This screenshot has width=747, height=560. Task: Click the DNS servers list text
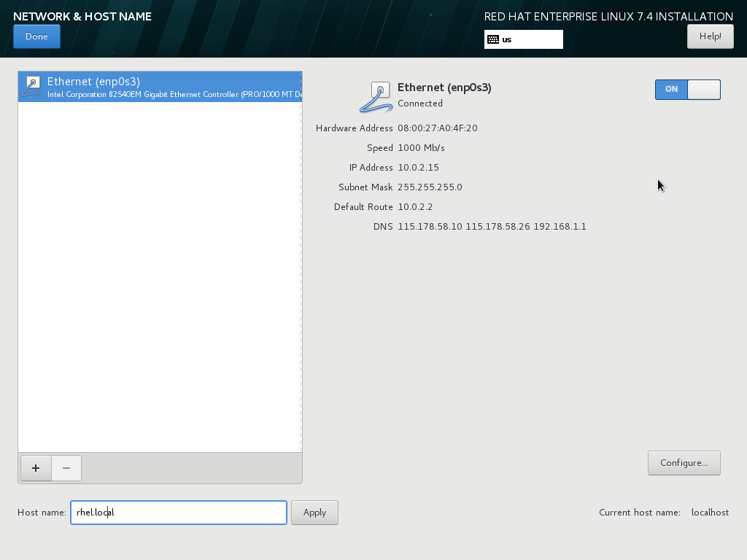[x=492, y=227]
